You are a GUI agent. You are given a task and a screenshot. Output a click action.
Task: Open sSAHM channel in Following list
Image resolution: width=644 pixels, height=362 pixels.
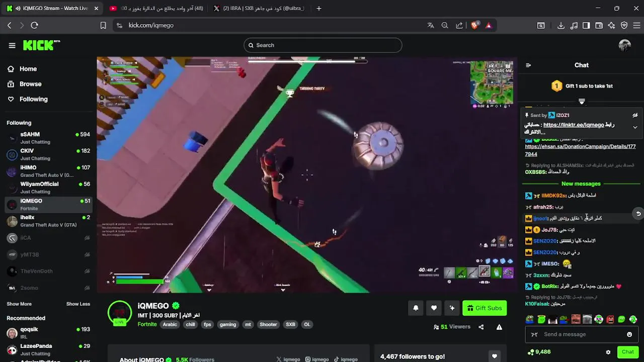(48, 138)
